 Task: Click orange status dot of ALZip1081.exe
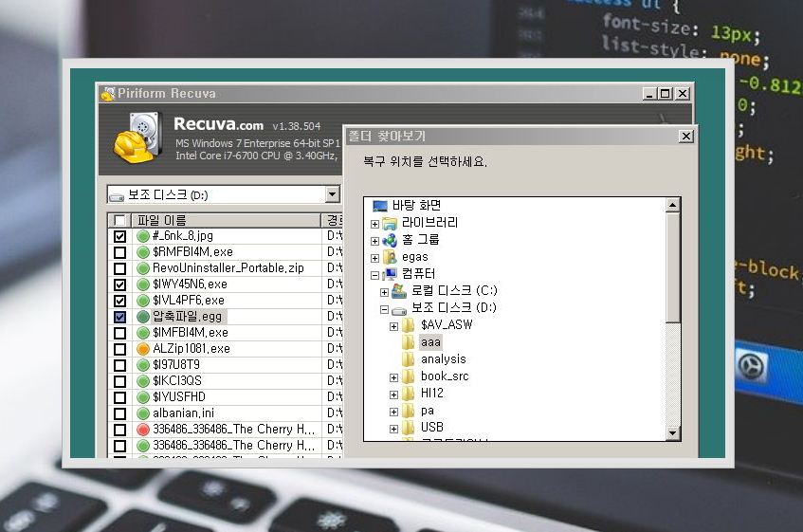[143, 349]
